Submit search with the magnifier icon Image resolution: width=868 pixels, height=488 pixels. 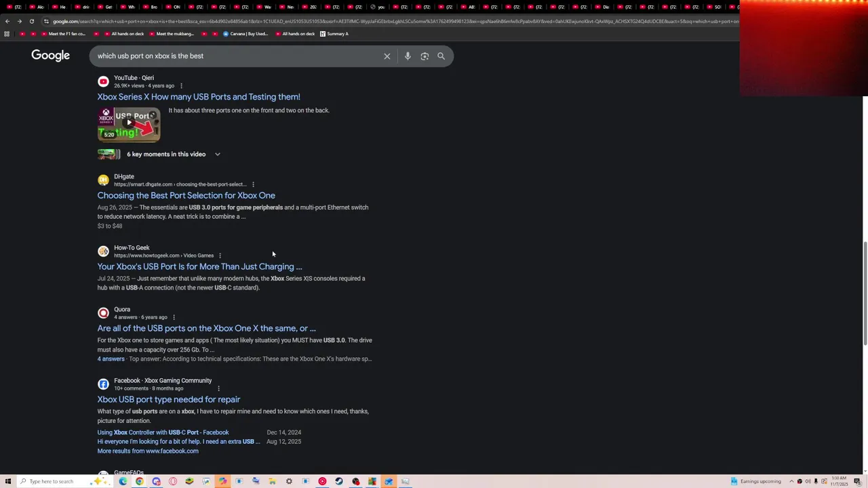(441, 56)
